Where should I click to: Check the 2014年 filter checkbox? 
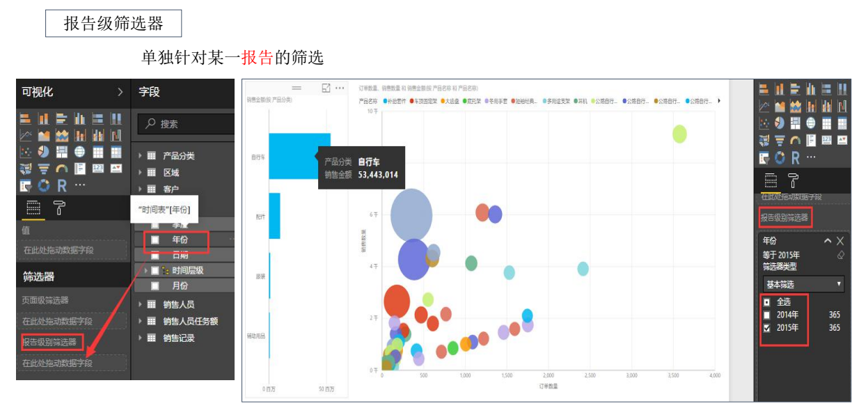pyautogui.click(x=767, y=315)
